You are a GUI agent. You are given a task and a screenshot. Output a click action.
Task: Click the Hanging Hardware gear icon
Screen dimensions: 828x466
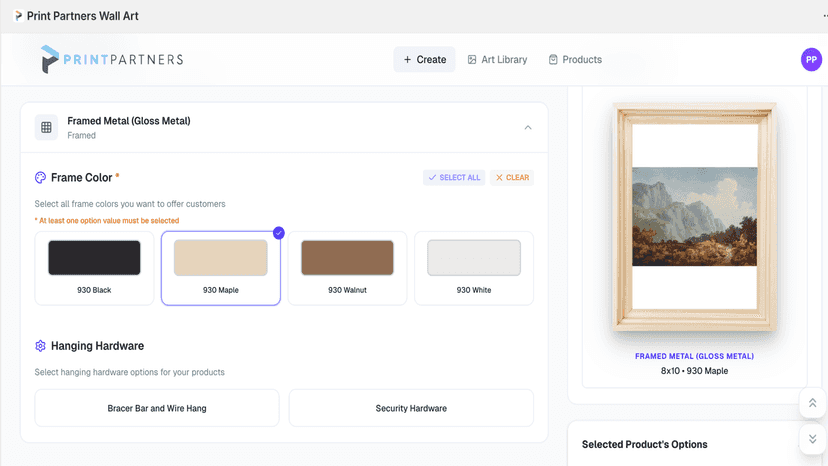pos(40,346)
